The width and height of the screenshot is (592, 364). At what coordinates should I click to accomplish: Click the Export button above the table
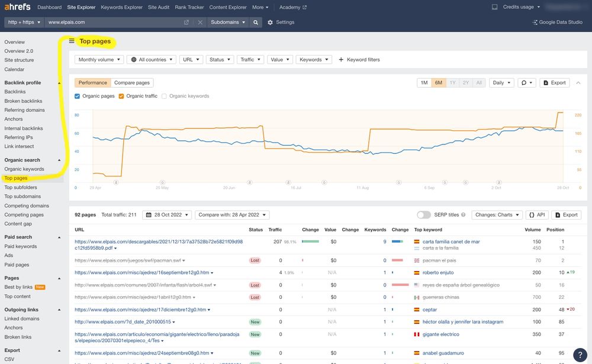(x=567, y=215)
